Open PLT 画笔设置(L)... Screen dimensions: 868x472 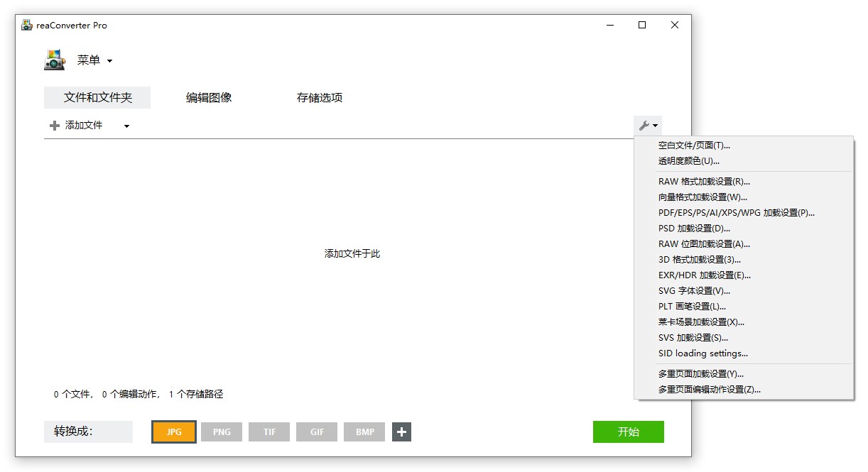point(744,307)
